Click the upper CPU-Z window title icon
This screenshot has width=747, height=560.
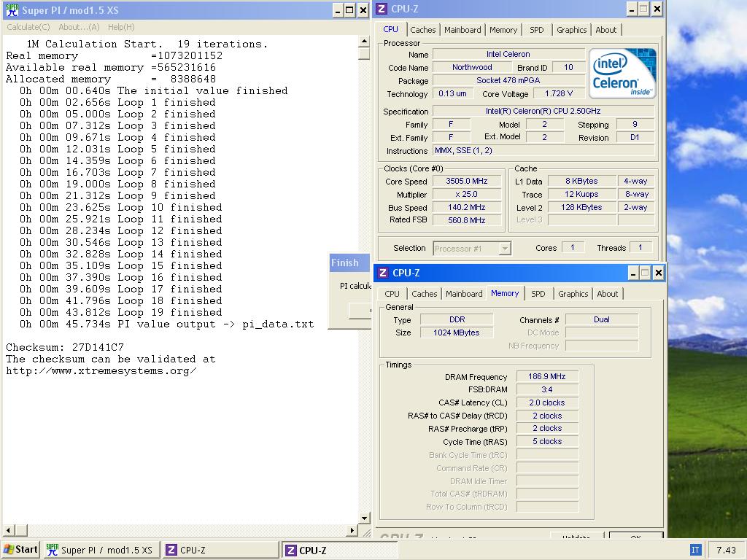[x=382, y=9]
